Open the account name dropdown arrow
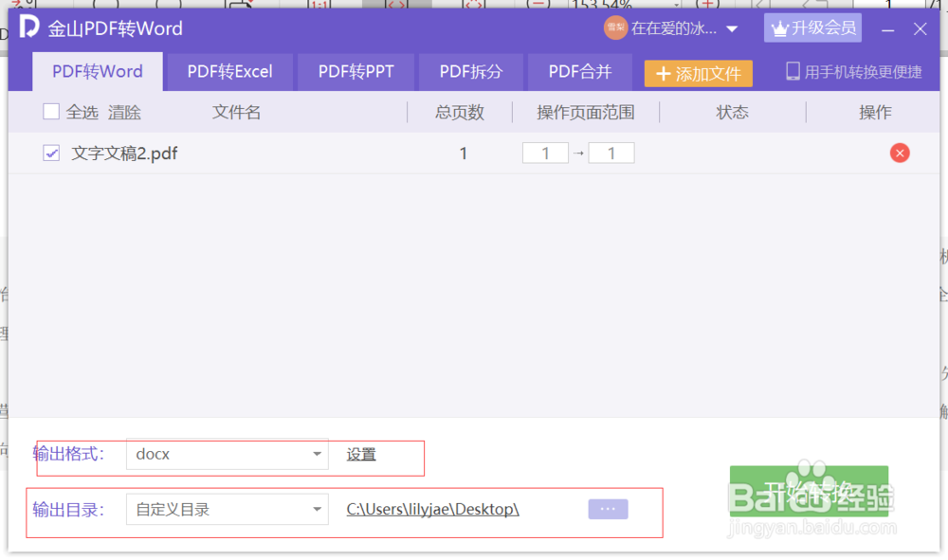The height and width of the screenshot is (560, 948). pos(733,28)
